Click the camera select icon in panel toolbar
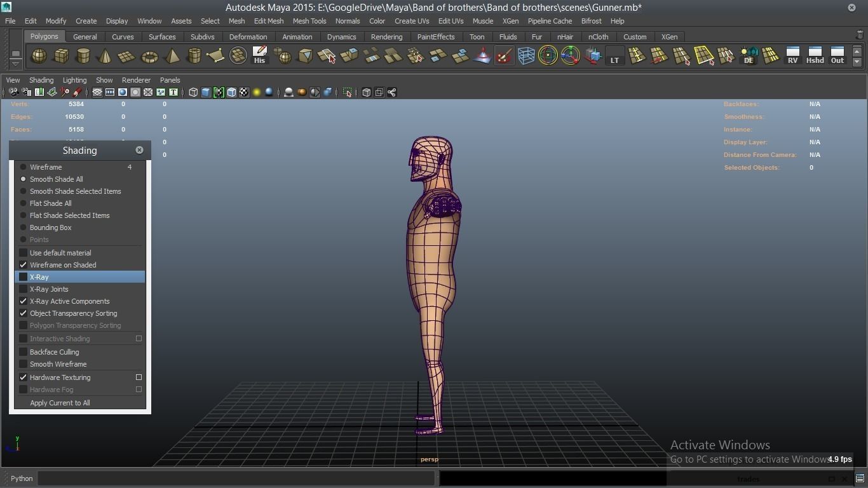 tap(13, 93)
